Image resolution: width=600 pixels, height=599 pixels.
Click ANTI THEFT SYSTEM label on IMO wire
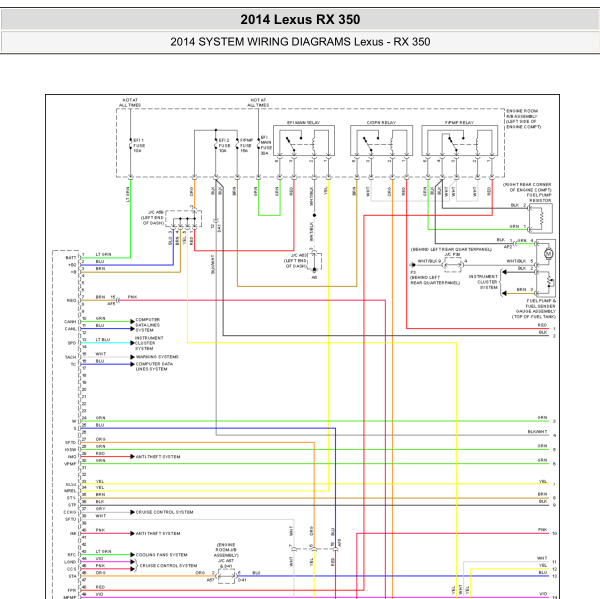tap(158, 457)
